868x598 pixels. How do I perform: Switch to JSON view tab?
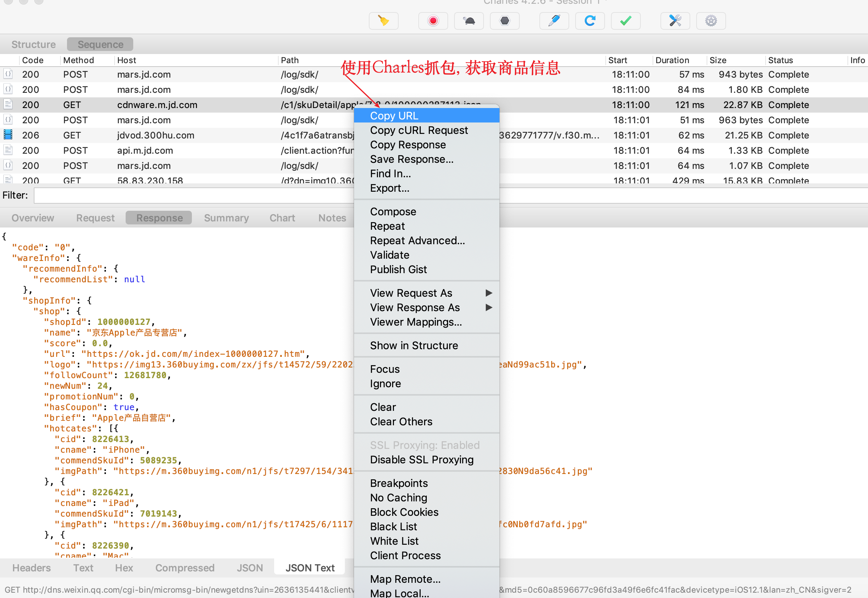tap(250, 568)
